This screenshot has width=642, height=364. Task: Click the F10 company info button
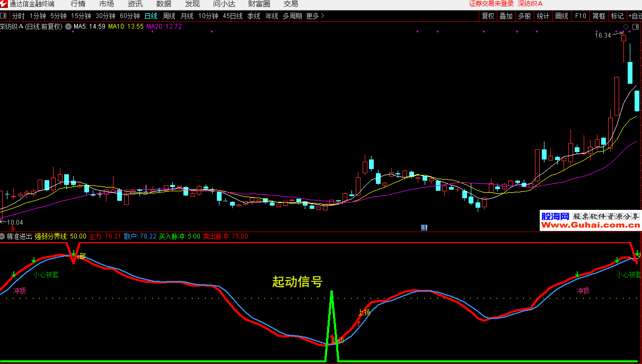[x=581, y=16]
